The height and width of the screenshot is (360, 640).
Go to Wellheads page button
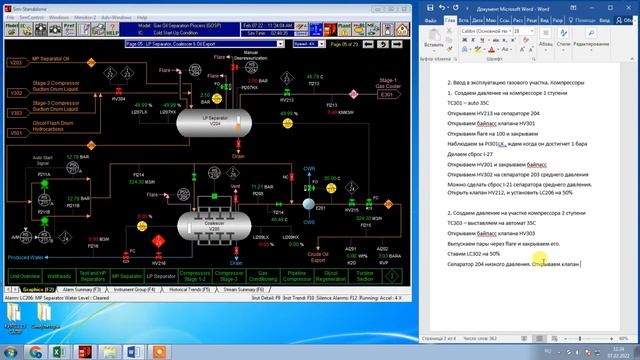(x=59, y=276)
